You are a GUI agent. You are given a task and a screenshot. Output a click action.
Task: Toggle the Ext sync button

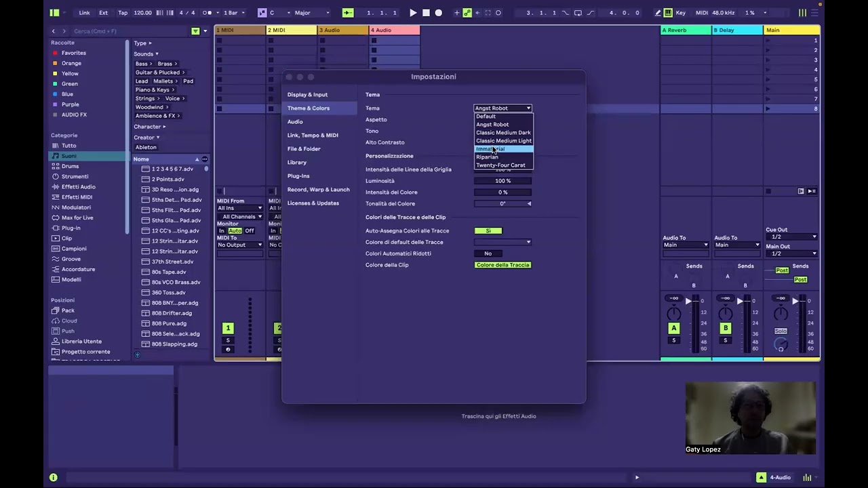tap(103, 12)
